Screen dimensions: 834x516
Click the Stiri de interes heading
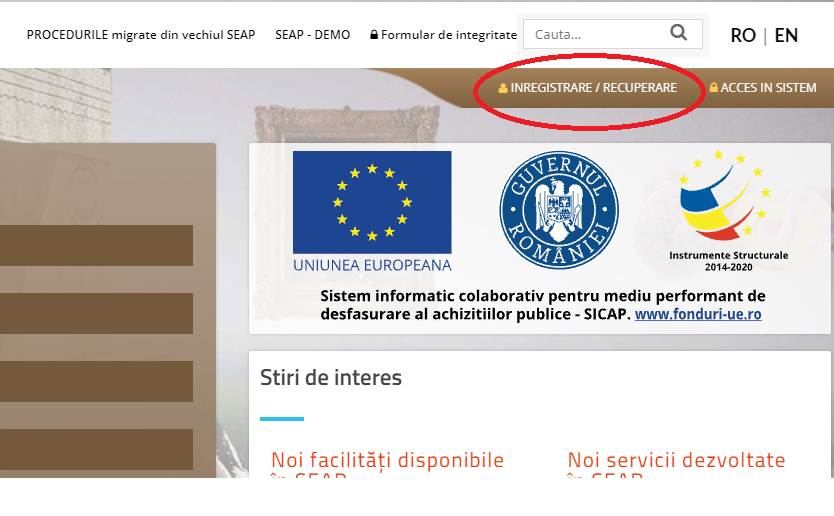point(331,378)
